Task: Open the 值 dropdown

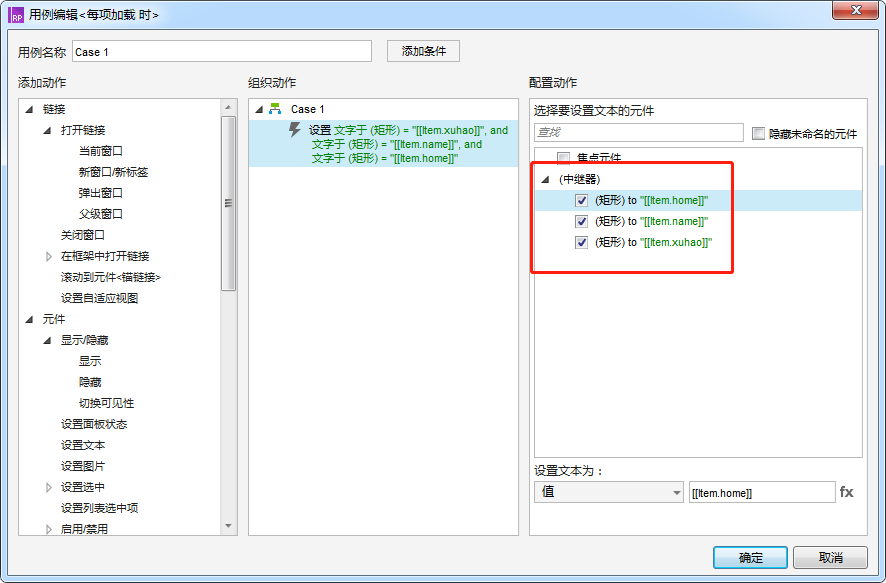Action: click(x=609, y=492)
